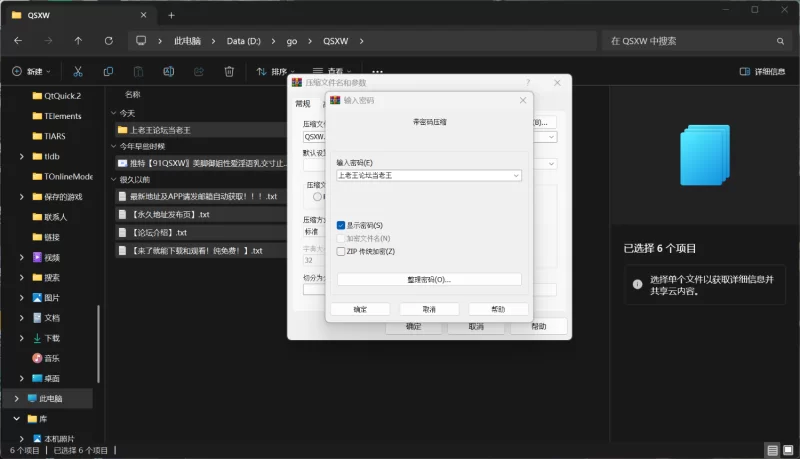Select the 上老王论坛当老王 folder row
Viewport: 800px width, 459px height.
(x=201, y=130)
